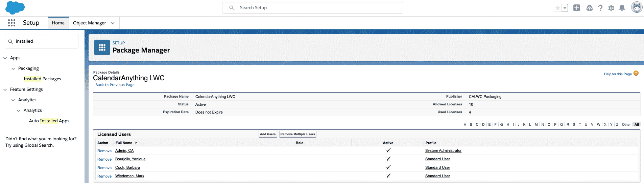The width and height of the screenshot is (644, 183).
Task: Open the Admin, CA user record
Action: (x=124, y=150)
